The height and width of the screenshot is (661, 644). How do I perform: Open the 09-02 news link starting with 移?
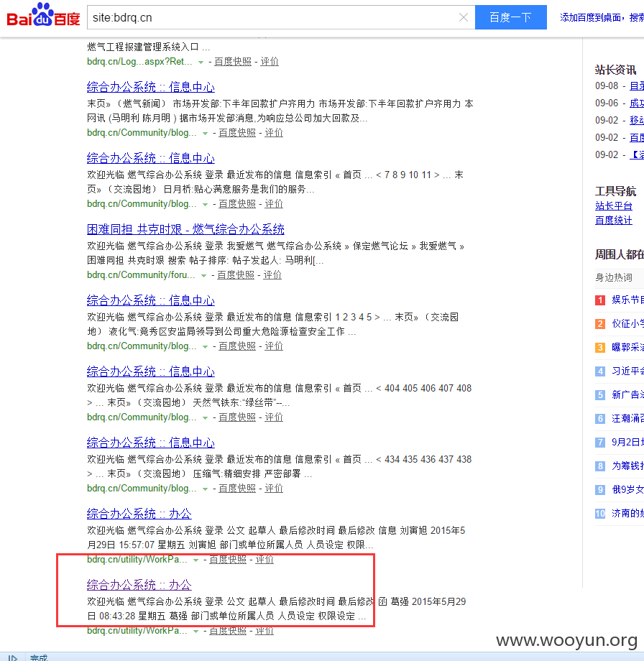(x=637, y=121)
